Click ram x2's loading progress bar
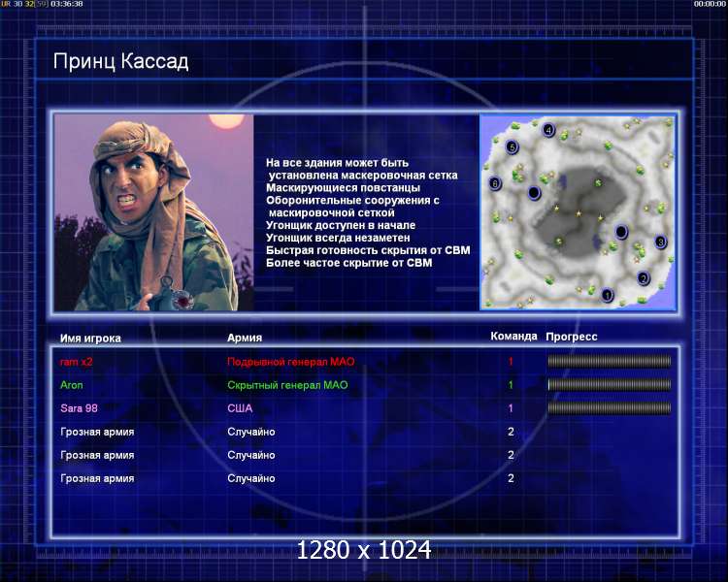This screenshot has width=728, height=582. (x=610, y=361)
